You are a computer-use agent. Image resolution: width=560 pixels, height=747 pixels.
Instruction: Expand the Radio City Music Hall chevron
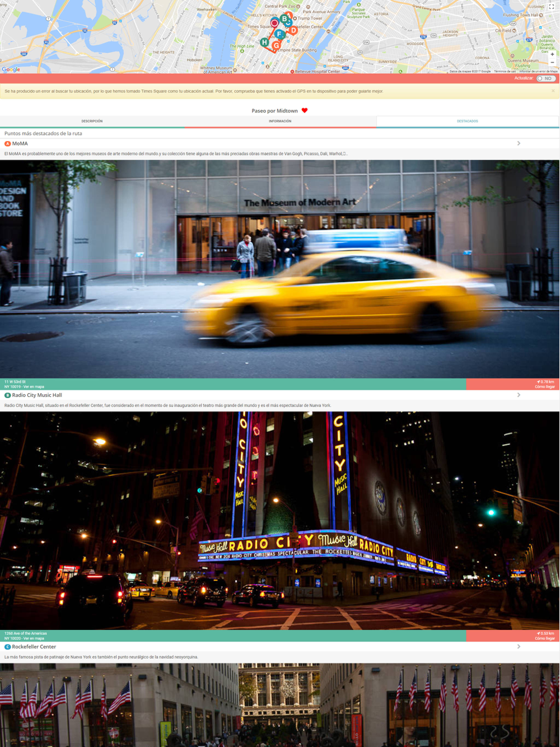point(519,395)
